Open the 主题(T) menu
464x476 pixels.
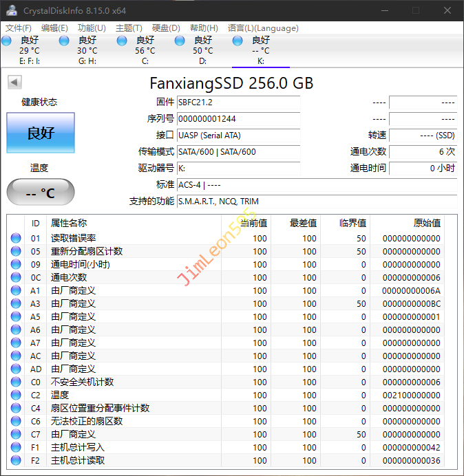(129, 28)
